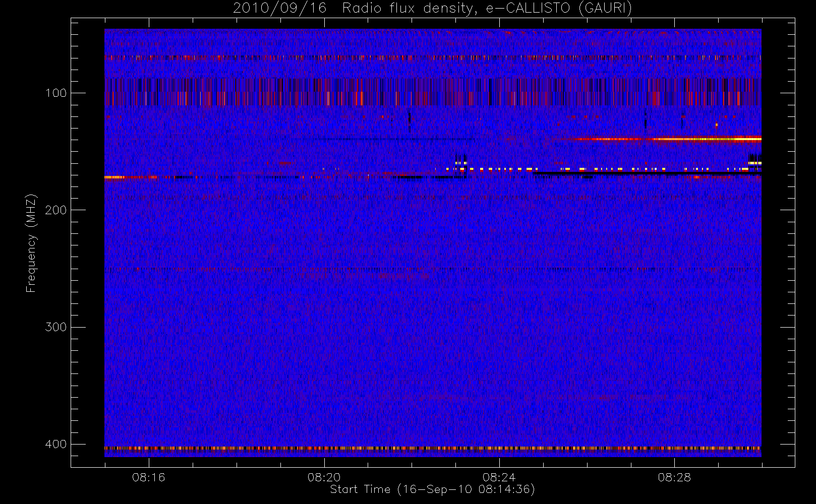Screen dimensions: 816x504
Task: Click the red striped noise band around 100 MHz
Action: click(x=433, y=92)
